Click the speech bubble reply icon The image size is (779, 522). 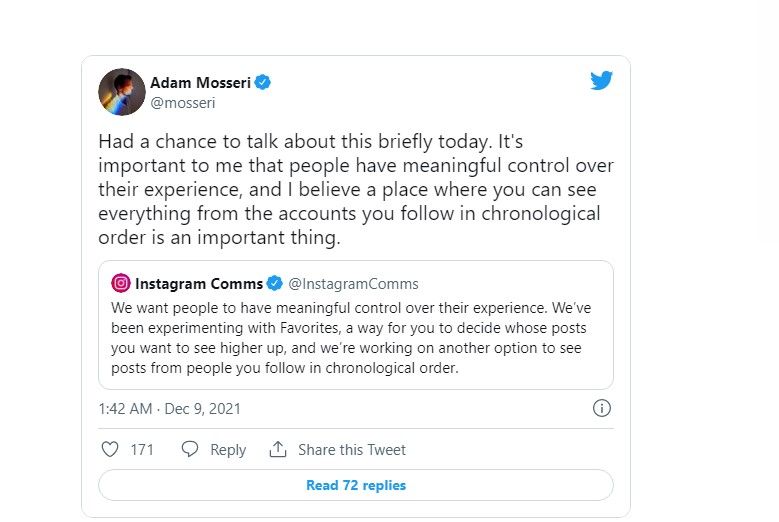[x=190, y=449]
